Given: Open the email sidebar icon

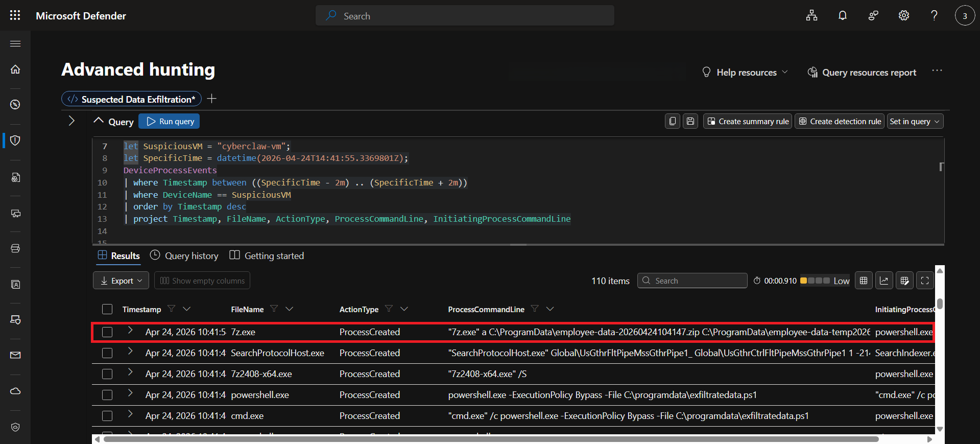Looking at the screenshot, I should tap(15, 355).
